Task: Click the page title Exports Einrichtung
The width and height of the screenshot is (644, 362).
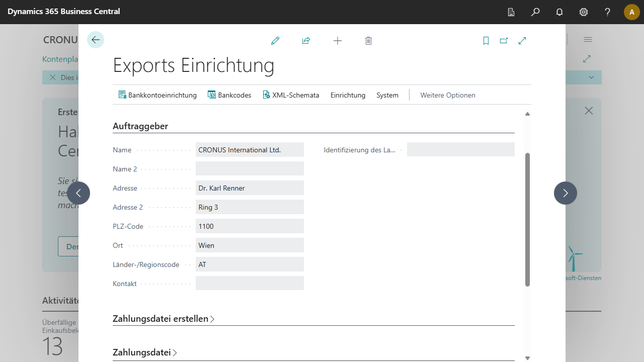Action: coord(194,65)
